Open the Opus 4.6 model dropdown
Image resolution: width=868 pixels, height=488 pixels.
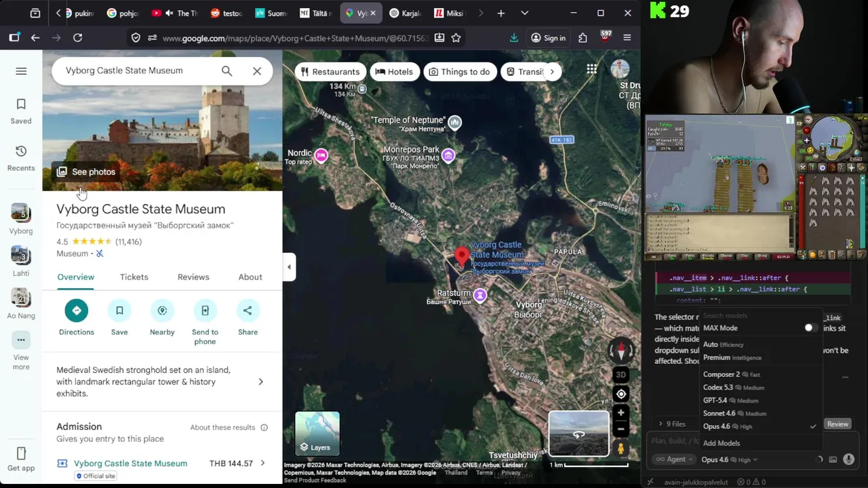click(730, 460)
